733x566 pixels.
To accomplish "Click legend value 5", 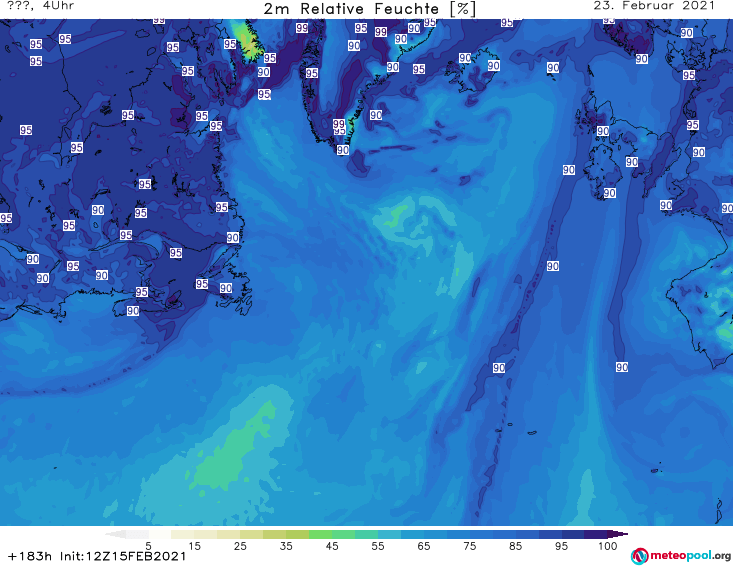I will click(x=148, y=546).
